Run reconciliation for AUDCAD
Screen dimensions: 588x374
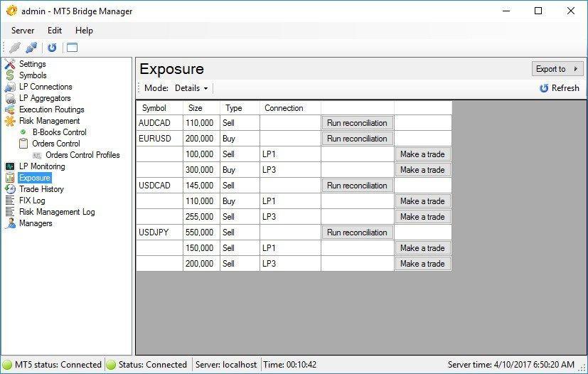tap(357, 123)
